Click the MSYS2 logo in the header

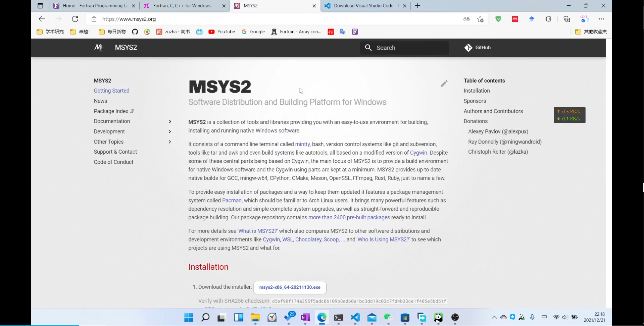tap(98, 48)
